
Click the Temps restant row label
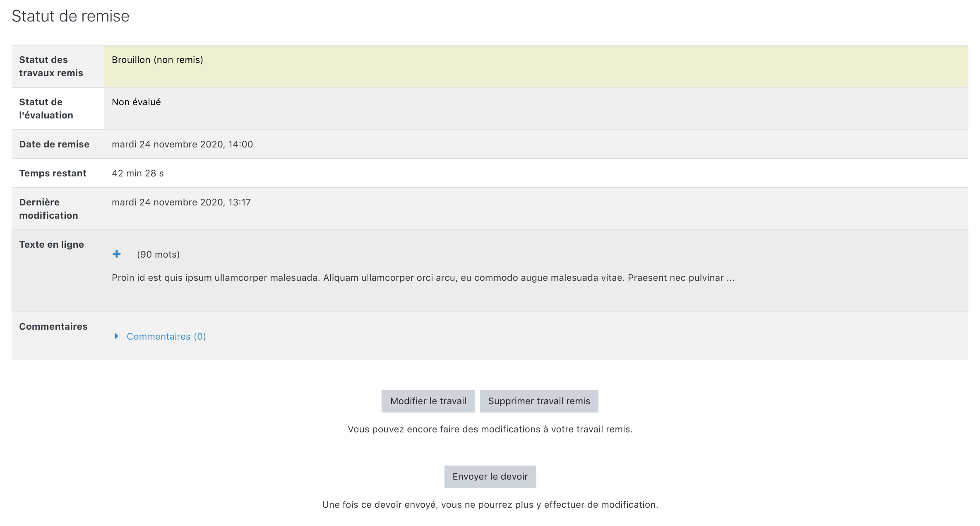pos(53,173)
